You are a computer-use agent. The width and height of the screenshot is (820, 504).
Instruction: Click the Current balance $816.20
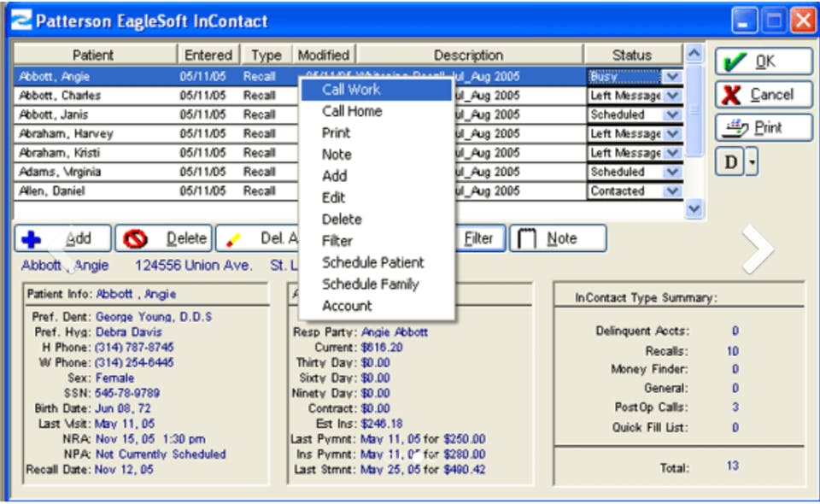382,347
